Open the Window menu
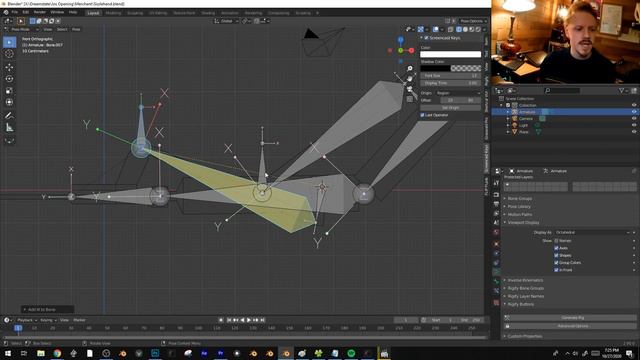The image size is (640, 360). [57, 13]
